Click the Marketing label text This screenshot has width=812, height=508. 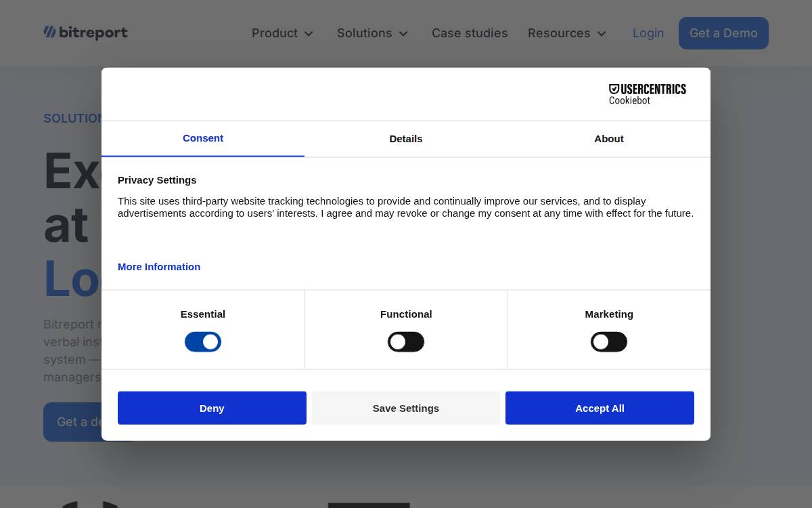[x=609, y=314]
